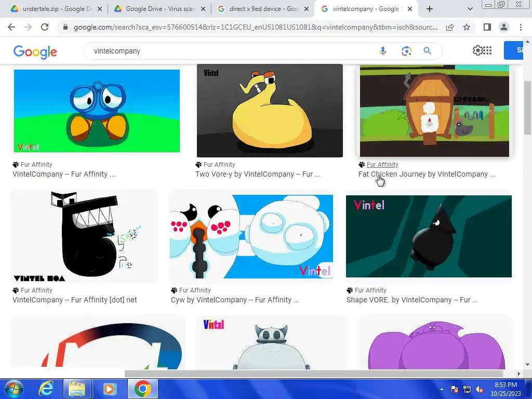Image resolution: width=532 pixels, height=399 pixels.
Task: Click the network tray icon
Action: click(x=467, y=390)
